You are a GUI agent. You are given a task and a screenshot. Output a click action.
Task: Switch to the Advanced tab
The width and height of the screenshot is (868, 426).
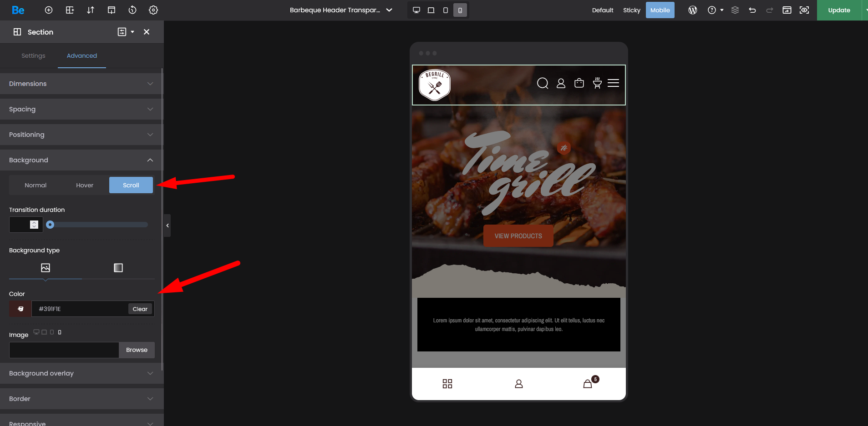coord(82,55)
